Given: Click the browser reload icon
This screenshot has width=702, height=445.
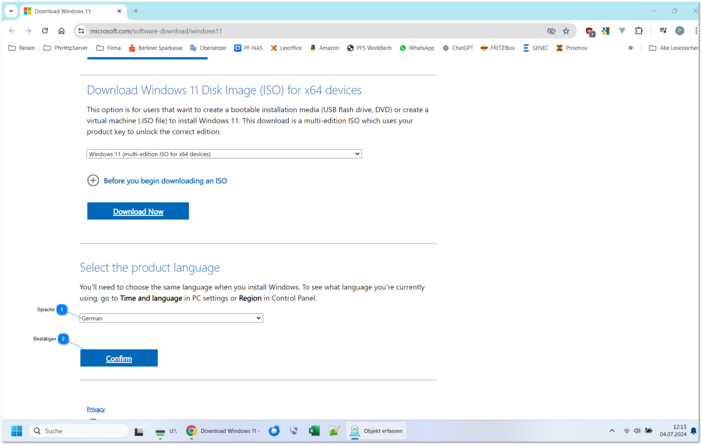Looking at the screenshot, I should [x=44, y=31].
